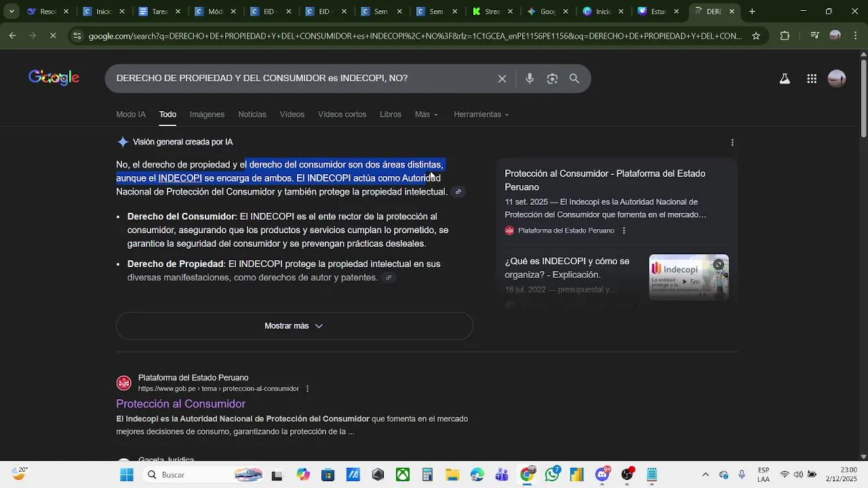Go back to the previous page
Screen dimensions: 868x488
pyautogui.click(x=13, y=36)
